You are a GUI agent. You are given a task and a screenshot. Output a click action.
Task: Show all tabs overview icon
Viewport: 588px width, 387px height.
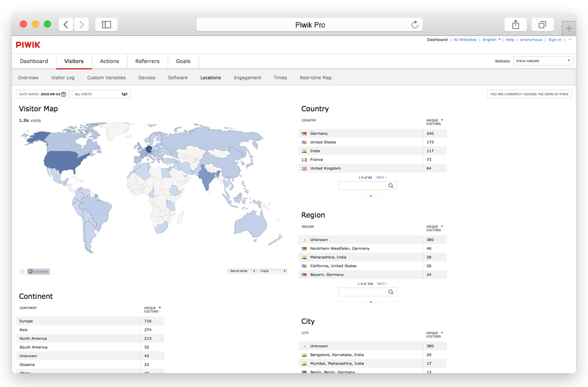pos(542,25)
